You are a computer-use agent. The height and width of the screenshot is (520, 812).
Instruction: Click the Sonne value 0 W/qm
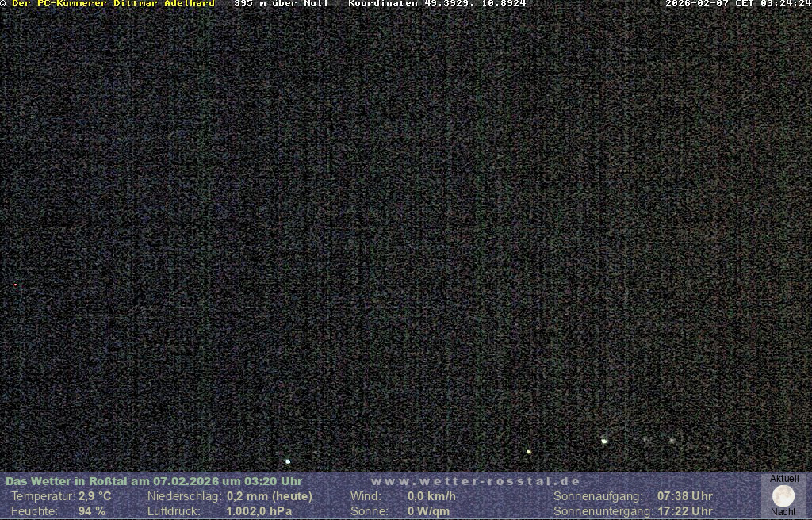pyautogui.click(x=428, y=511)
